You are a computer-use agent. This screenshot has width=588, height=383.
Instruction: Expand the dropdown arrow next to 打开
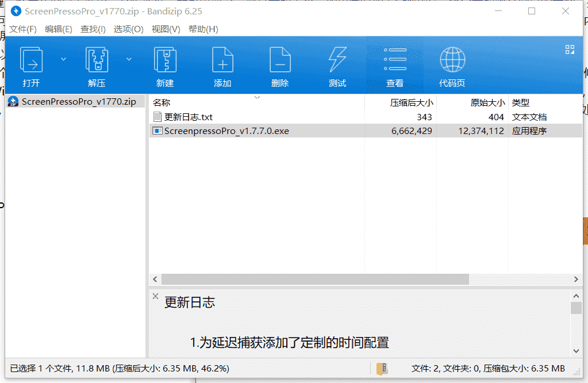click(63, 59)
